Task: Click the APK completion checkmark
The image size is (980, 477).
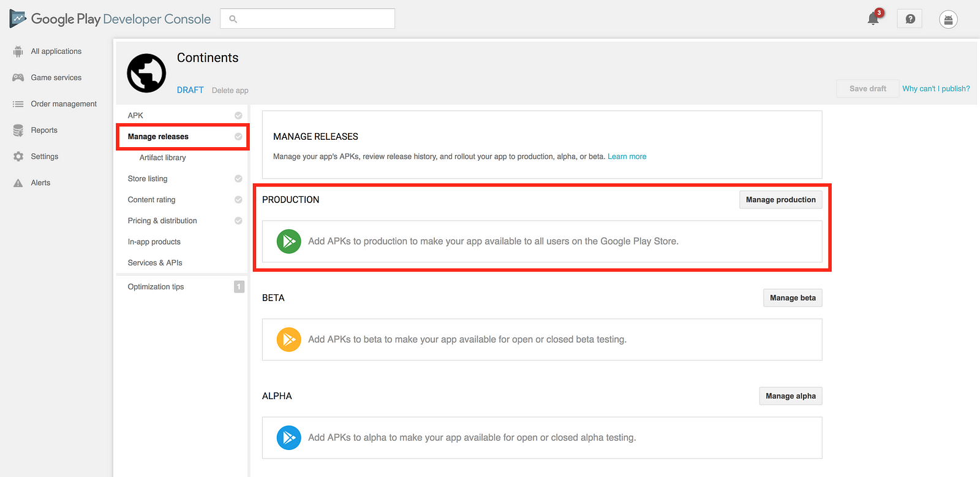Action: (238, 115)
